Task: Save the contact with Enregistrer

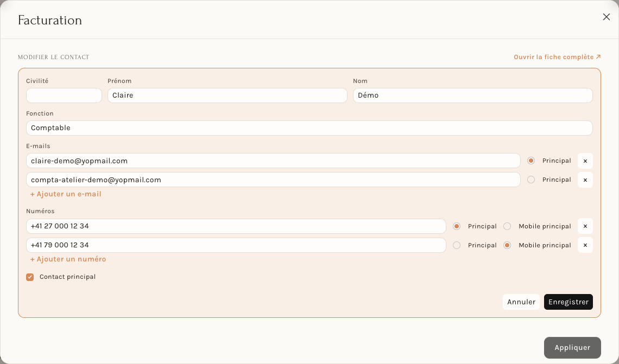Action: point(569,302)
